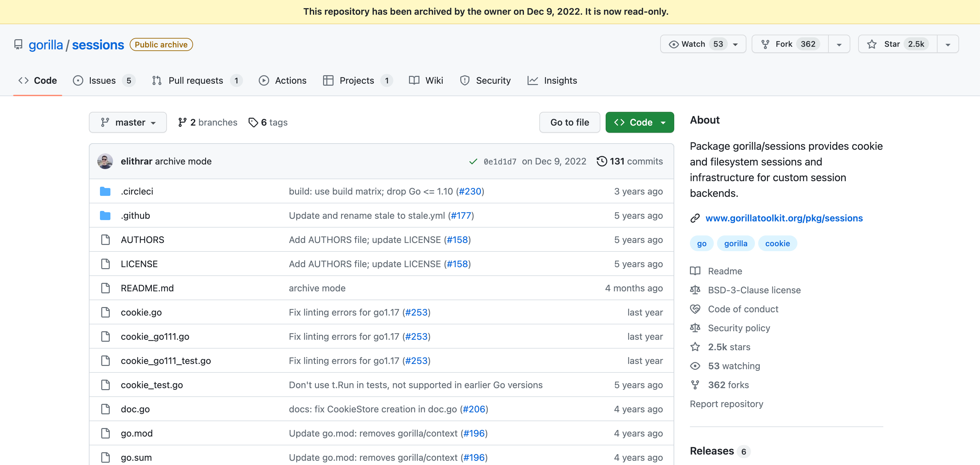Open the Star lists dropdown arrow

[x=948, y=44]
